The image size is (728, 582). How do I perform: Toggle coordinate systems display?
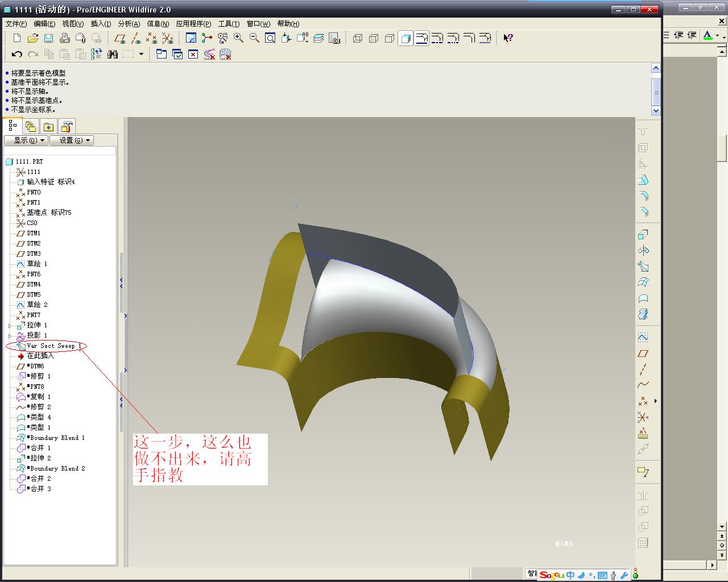point(167,38)
